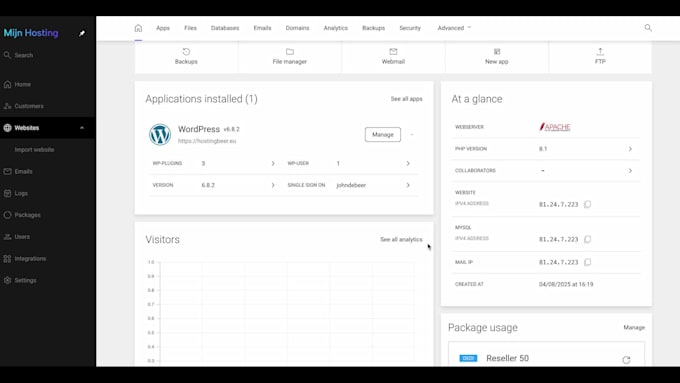Image resolution: width=680 pixels, height=383 pixels.
Task: Copy the Mail IP address
Action: pos(587,262)
